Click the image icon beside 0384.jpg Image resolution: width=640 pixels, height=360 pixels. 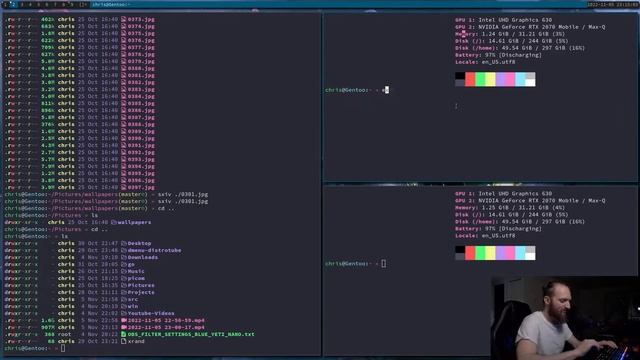coord(124,96)
